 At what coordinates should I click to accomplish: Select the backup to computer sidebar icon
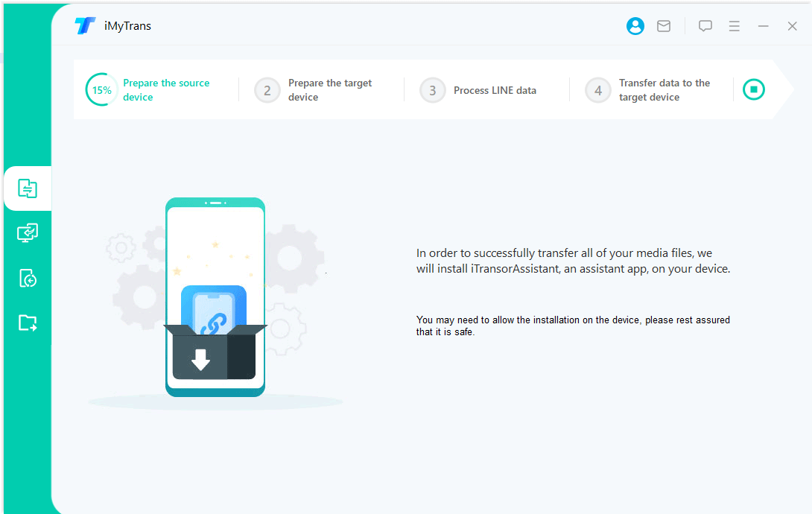coord(28,233)
